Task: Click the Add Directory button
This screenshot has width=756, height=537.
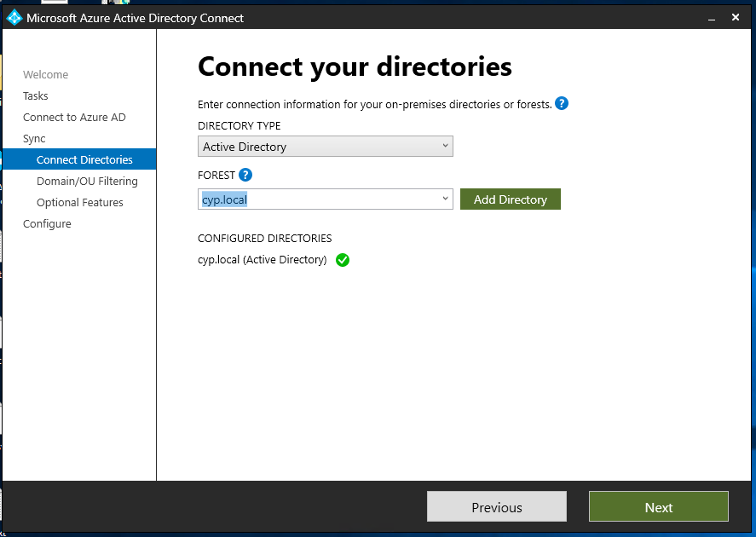Action: 510,199
